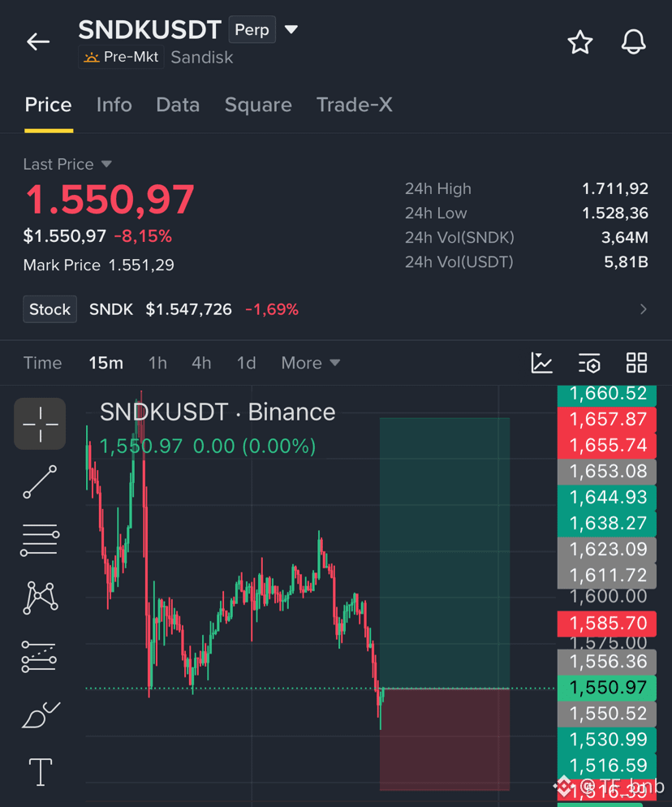Click the stock price $1.547,726
Image resolution: width=672 pixels, height=807 pixels.
[189, 309]
